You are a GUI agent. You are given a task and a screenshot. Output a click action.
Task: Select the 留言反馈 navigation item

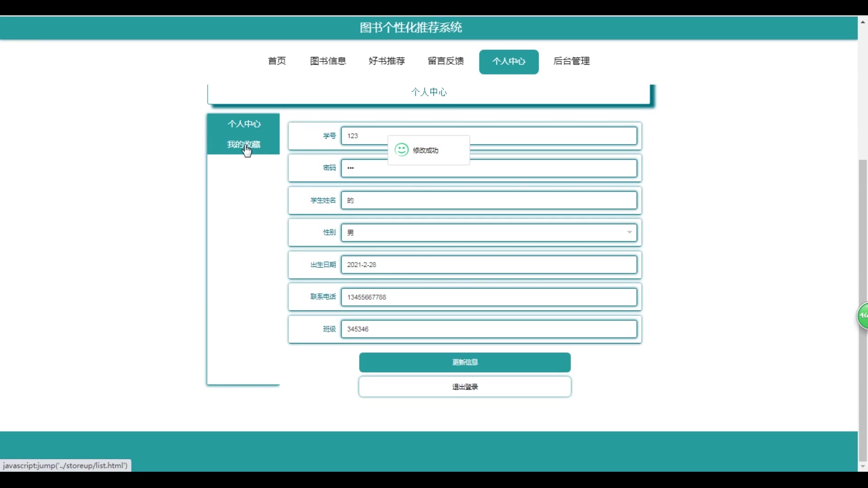[x=445, y=61]
